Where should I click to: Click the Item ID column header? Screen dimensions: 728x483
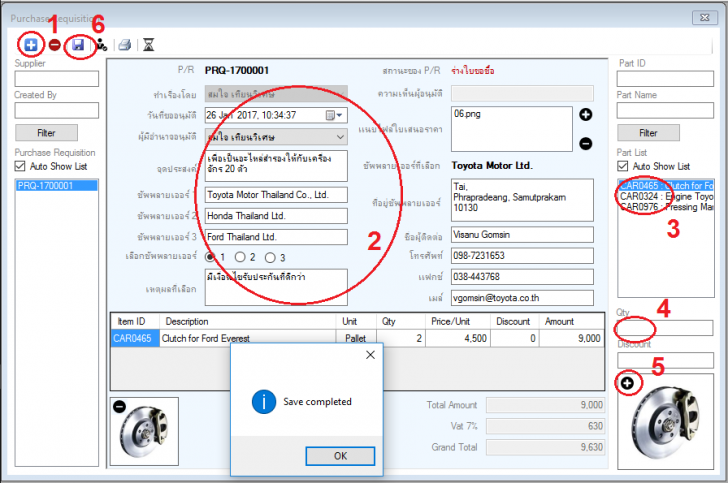135,321
